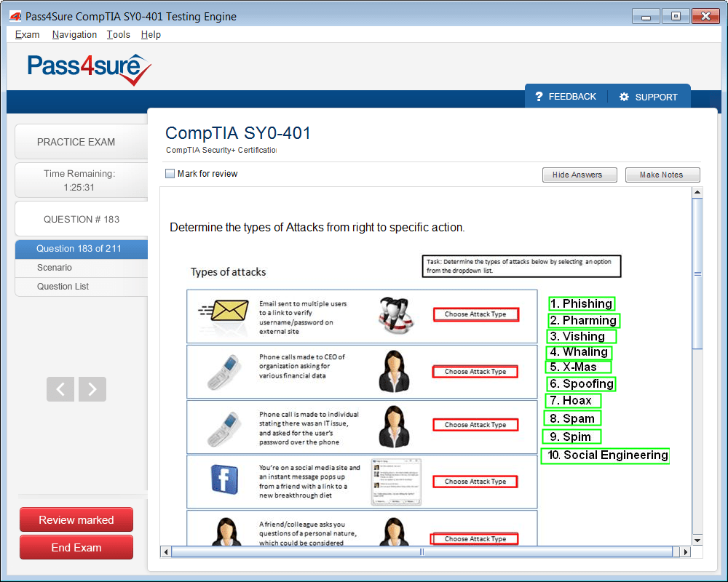The height and width of the screenshot is (582, 728).
Task: Click answer '4. Whaling'
Action: point(579,352)
